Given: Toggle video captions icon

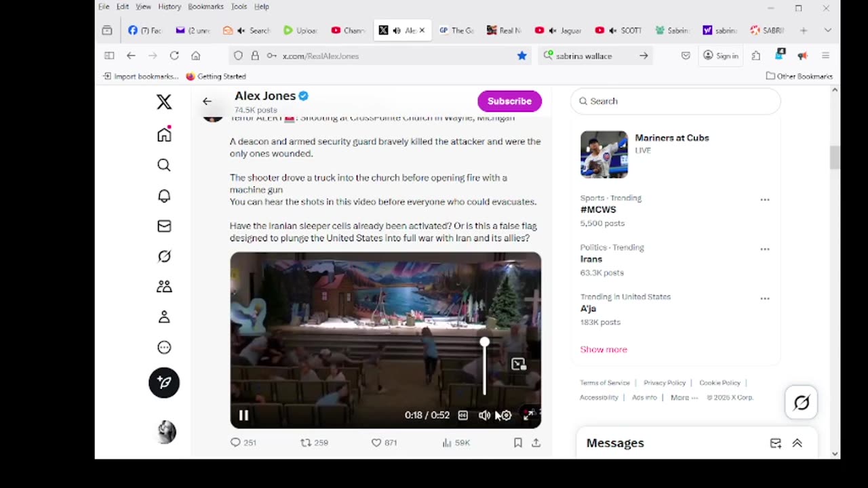Looking at the screenshot, I should pos(462,415).
